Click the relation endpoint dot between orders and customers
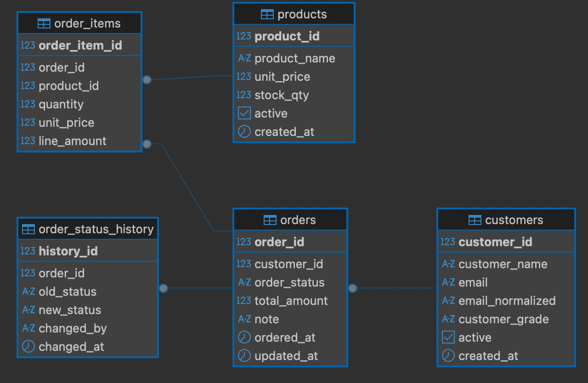The image size is (588, 383). 353,288
